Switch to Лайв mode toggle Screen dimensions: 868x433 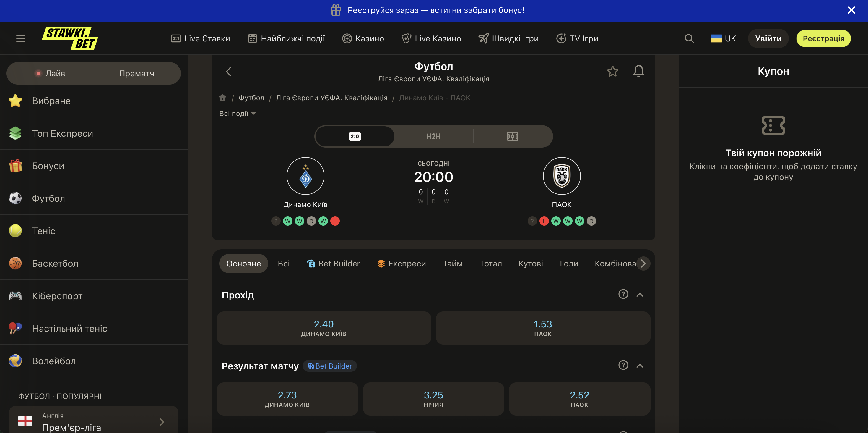(51, 73)
